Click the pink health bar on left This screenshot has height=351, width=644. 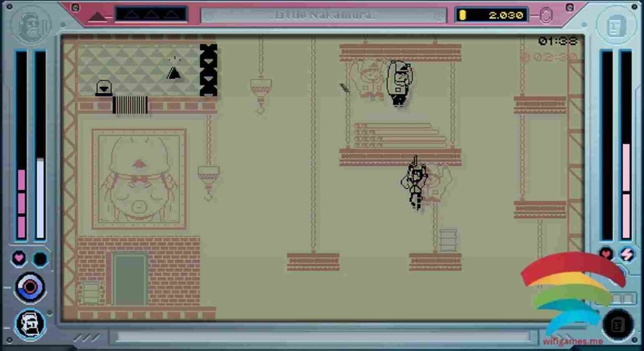point(21,203)
